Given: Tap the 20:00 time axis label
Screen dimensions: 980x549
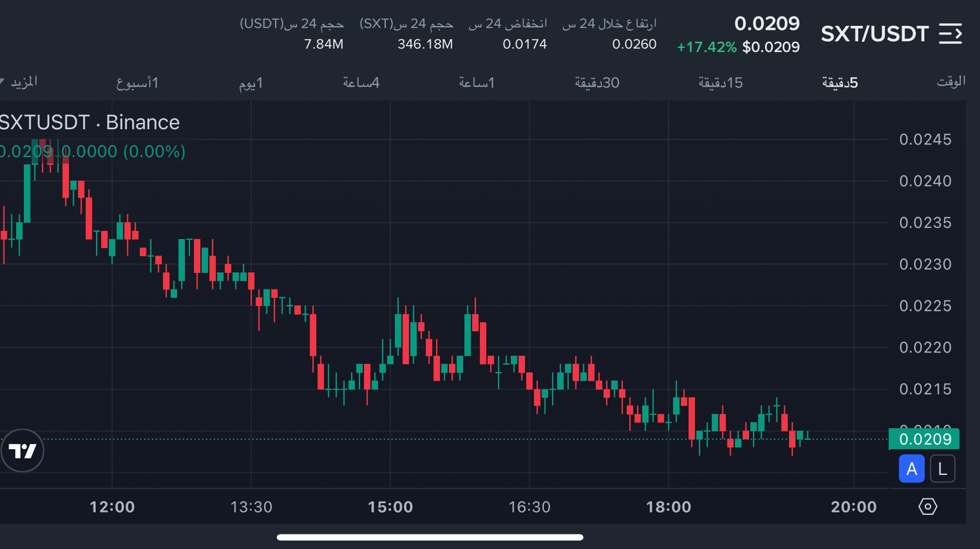Looking at the screenshot, I should (854, 507).
